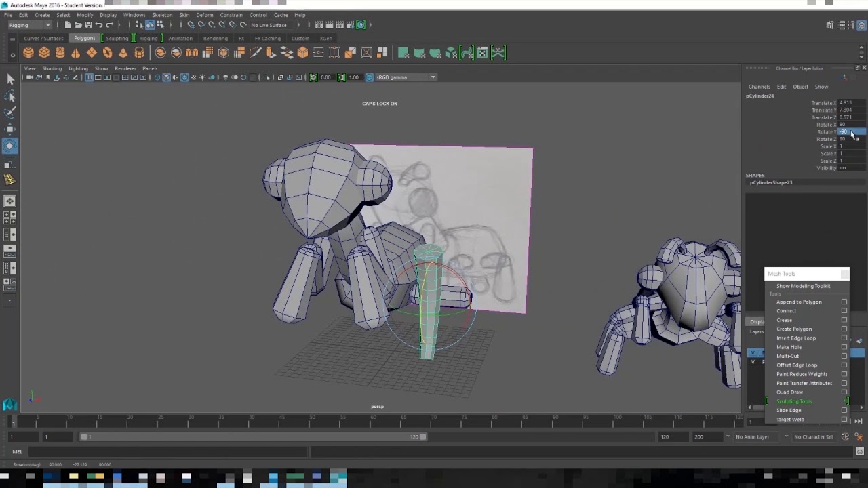The height and width of the screenshot is (488, 868).
Task: Switch to the Scale tool
Action: 10,163
